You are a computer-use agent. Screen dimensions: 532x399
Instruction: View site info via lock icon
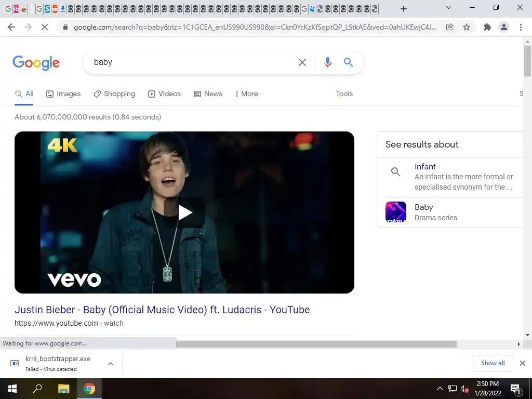coord(65,27)
